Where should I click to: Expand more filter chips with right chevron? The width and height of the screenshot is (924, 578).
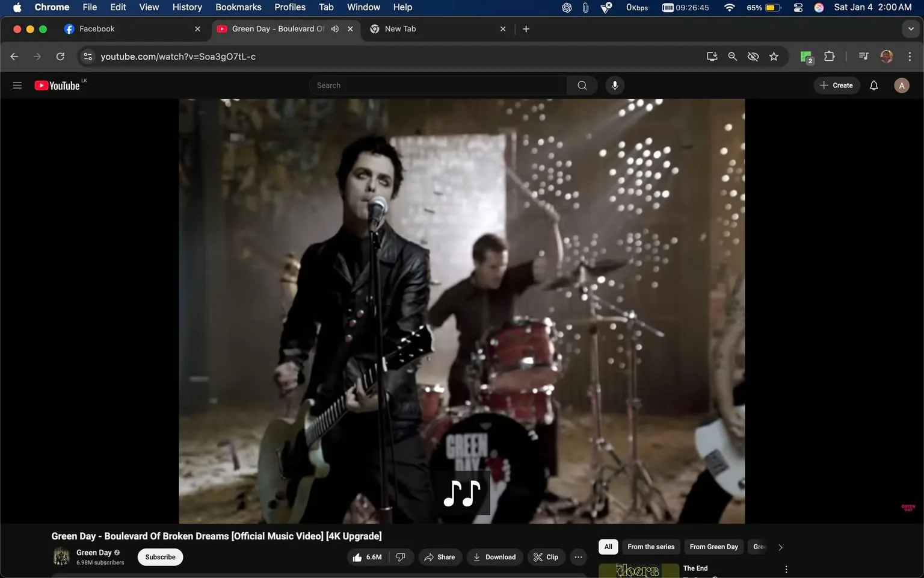click(780, 547)
